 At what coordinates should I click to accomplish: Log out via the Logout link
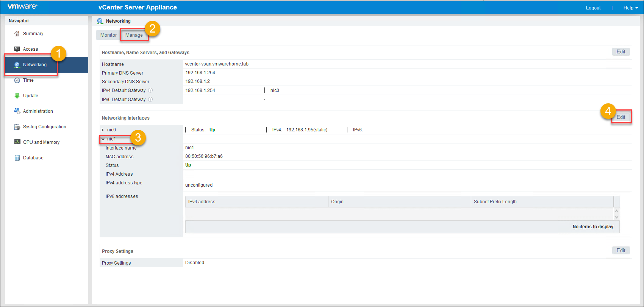[593, 8]
